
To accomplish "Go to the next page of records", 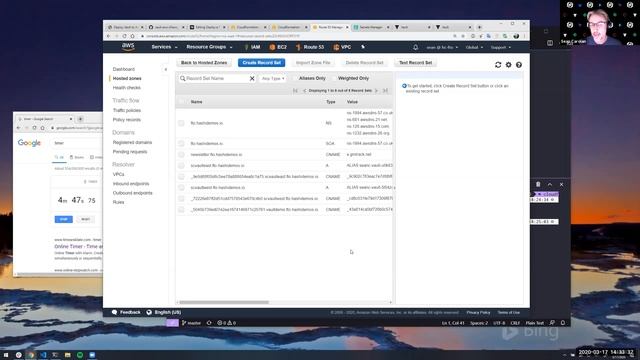I will coord(376,91).
